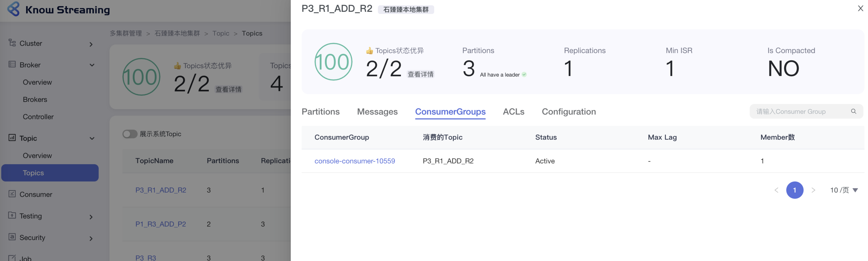
Task: Expand the Security menu chevron
Action: pyautogui.click(x=91, y=239)
